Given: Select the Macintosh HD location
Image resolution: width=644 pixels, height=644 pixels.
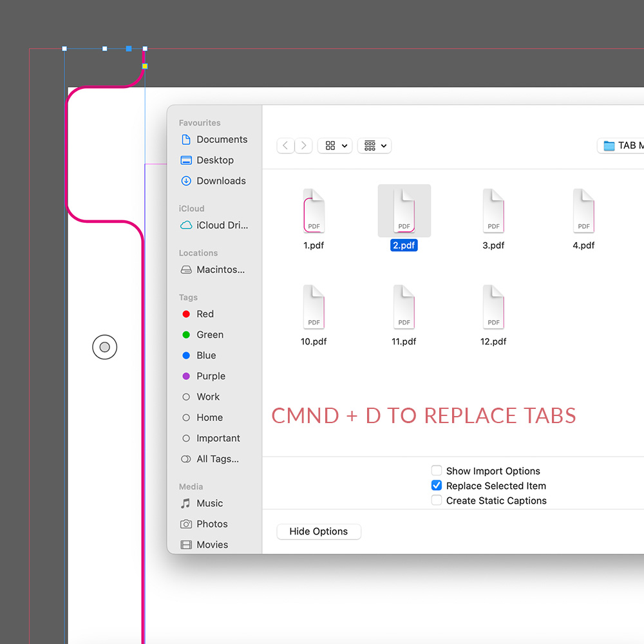Looking at the screenshot, I should point(213,269).
